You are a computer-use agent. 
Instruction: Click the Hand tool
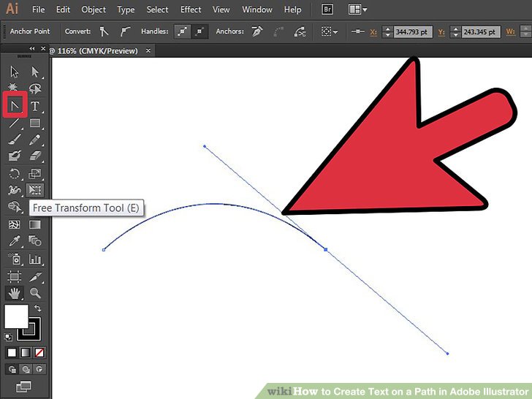coord(15,293)
